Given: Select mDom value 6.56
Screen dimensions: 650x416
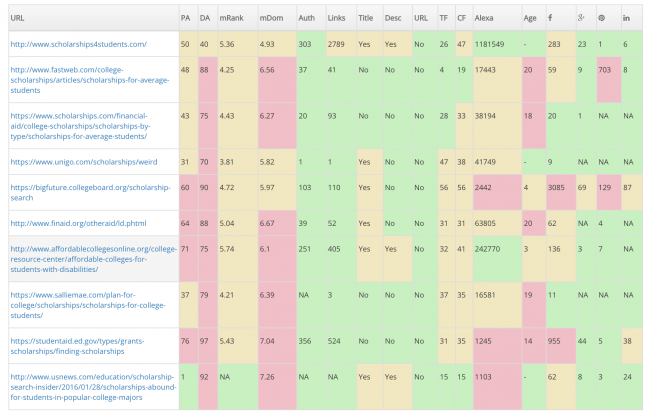Looking at the screenshot, I should point(267,70).
